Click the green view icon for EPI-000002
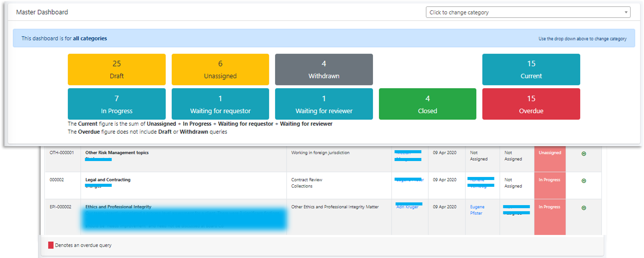The width and height of the screenshot is (644, 258). (584, 208)
